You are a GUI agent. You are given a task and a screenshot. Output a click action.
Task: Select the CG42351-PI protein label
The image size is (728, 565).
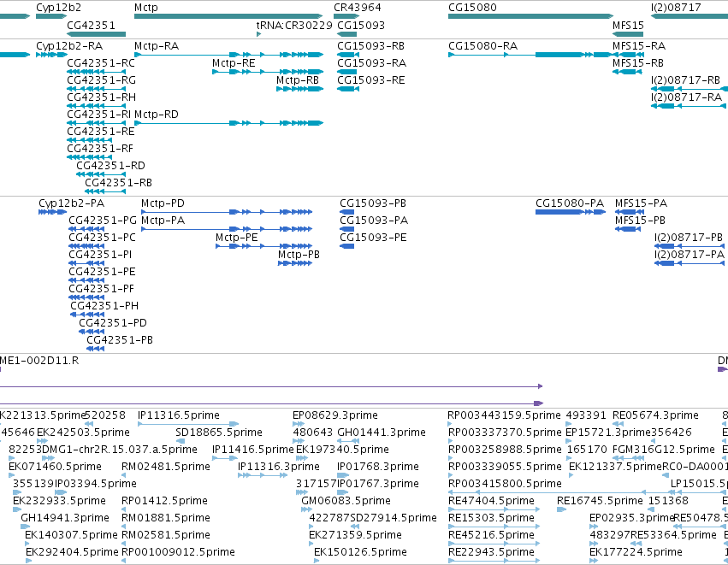click(100, 255)
